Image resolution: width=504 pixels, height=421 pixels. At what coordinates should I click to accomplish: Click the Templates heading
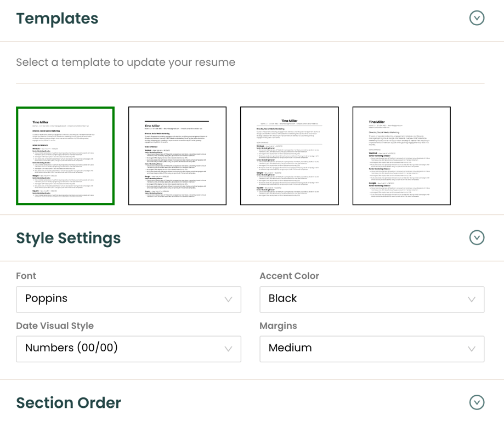tap(57, 18)
